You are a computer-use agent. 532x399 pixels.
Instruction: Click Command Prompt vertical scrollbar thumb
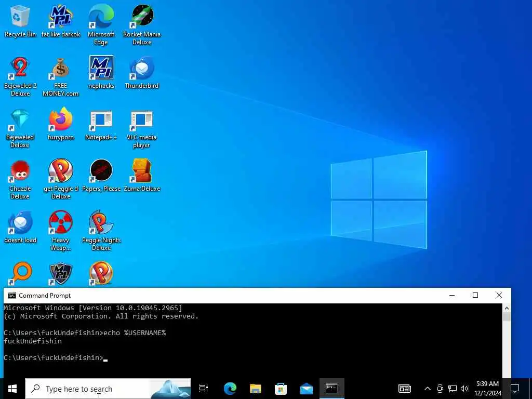[507, 317]
